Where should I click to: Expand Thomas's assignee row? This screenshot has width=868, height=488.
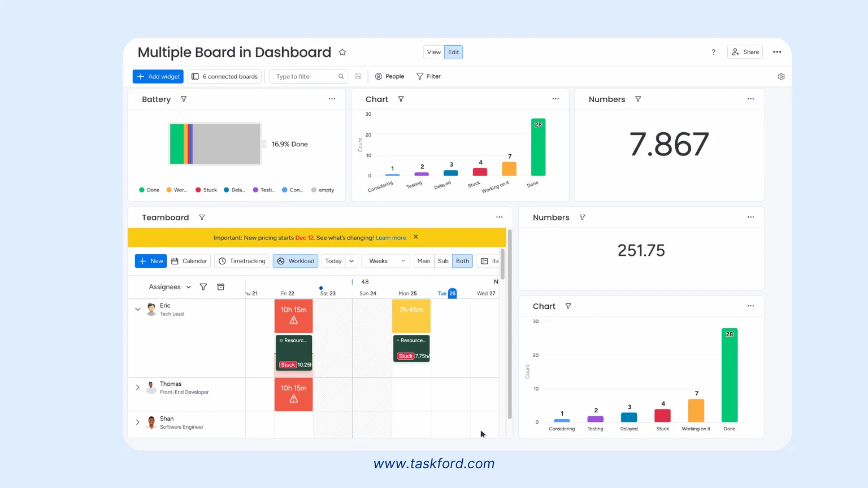tap(137, 387)
